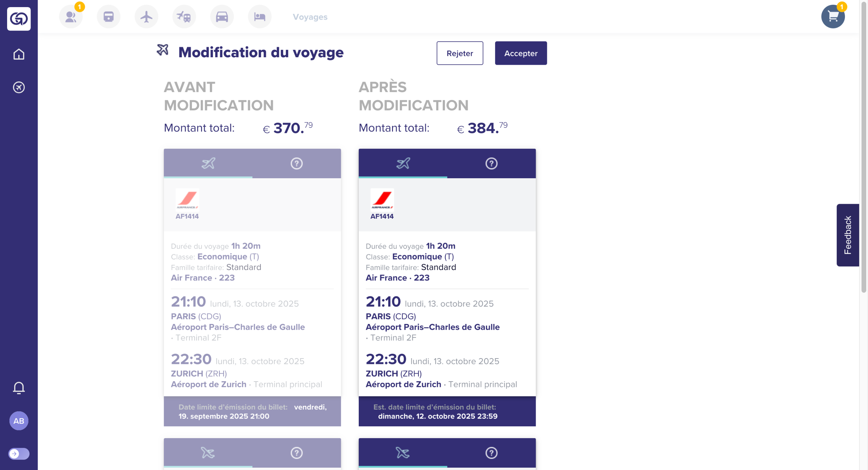868x470 pixels.
Task: Click the AB user avatar
Action: (x=19, y=421)
